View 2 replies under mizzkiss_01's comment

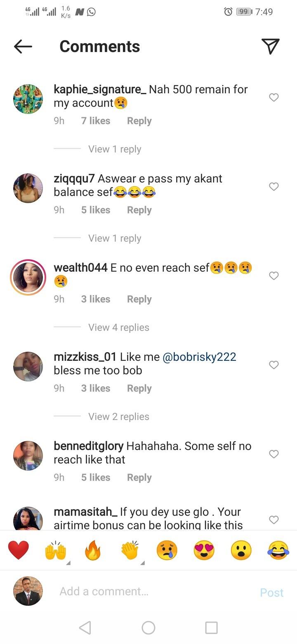tap(119, 417)
